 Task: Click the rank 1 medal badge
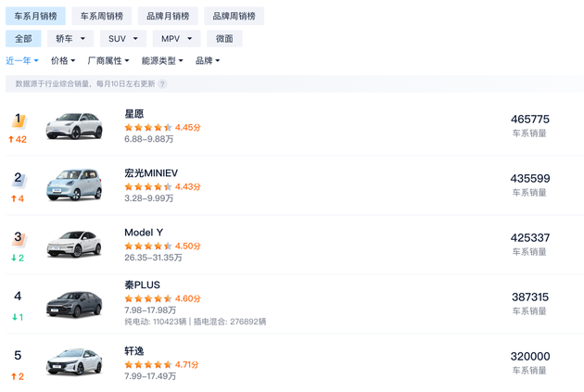click(x=19, y=120)
